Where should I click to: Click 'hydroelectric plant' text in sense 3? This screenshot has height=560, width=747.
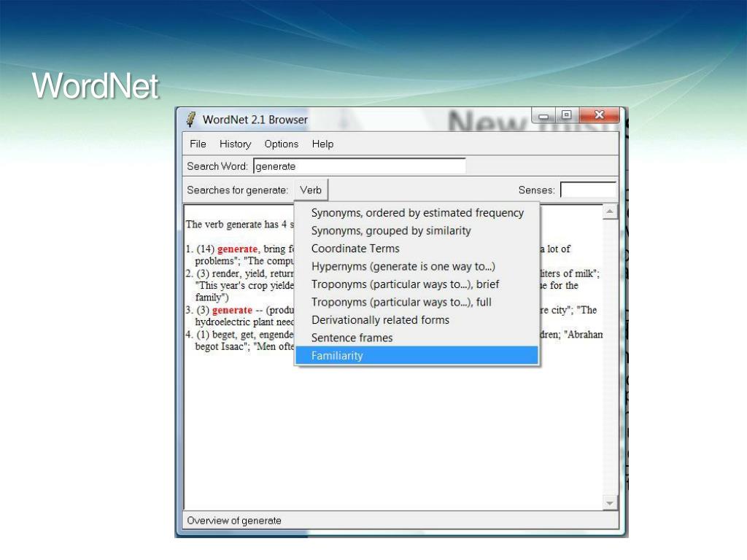pos(234,322)
